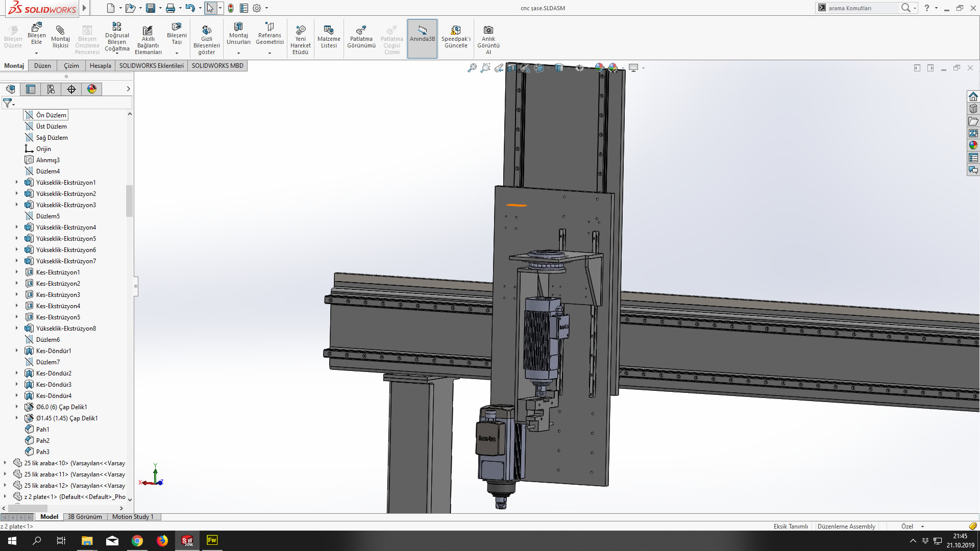The image size is (980, 551).
Task: Create a Yeni Hareket Etüdü motion study
Action: point(301,40)
